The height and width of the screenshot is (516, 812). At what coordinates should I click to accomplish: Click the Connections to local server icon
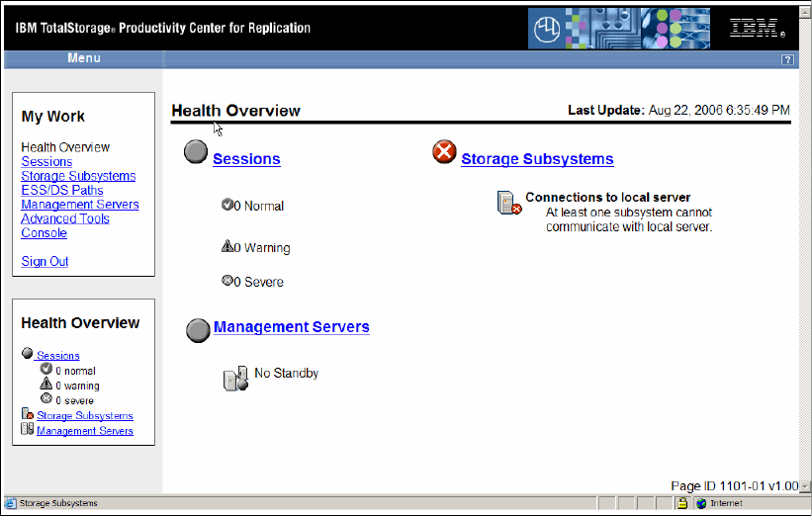pyautogui.click(x=508, y=204)
